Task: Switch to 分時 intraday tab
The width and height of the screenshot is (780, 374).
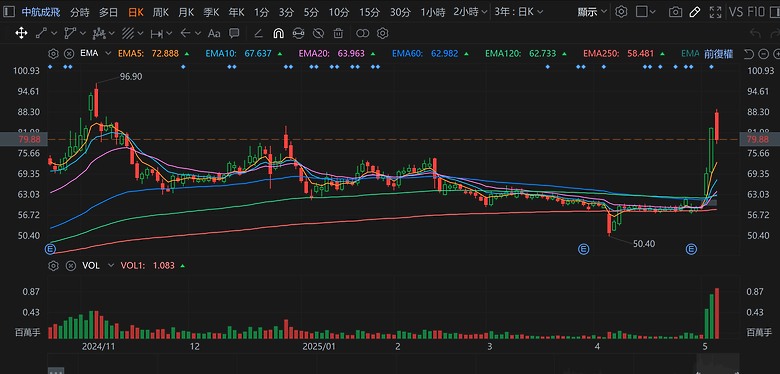Action: (80, 12)
